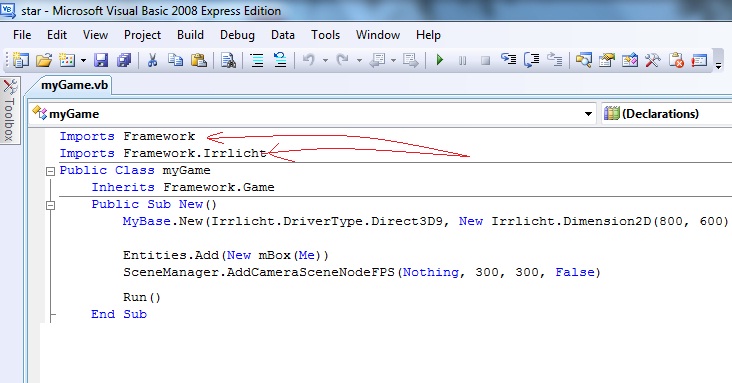Open the File menu
The height and width of the screenshot is (383, 732).
click(22, 35)
